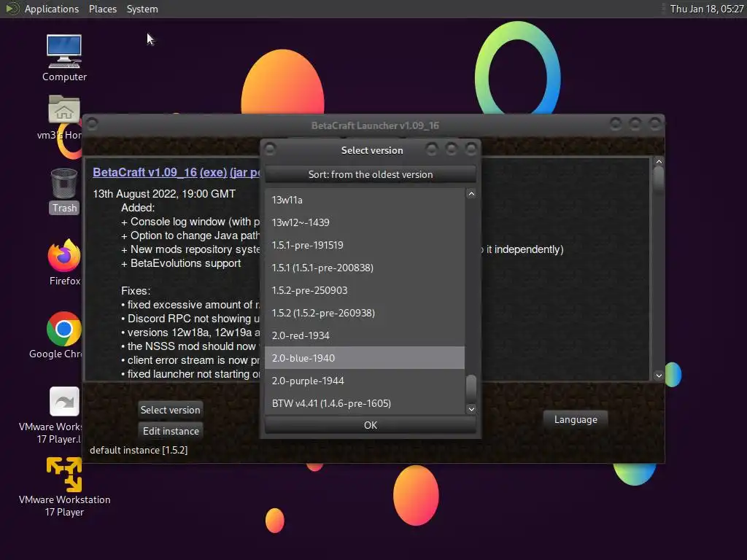
Task: Click changelog scroll down arrow in launcher
Action: pyautogui.click(x=659, y=376)
